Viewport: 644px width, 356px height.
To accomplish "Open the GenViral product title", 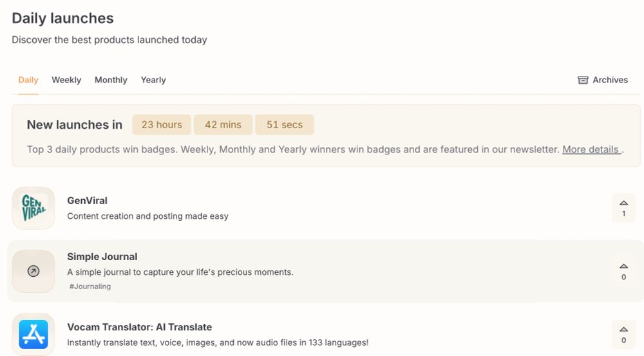I will 87,200.
